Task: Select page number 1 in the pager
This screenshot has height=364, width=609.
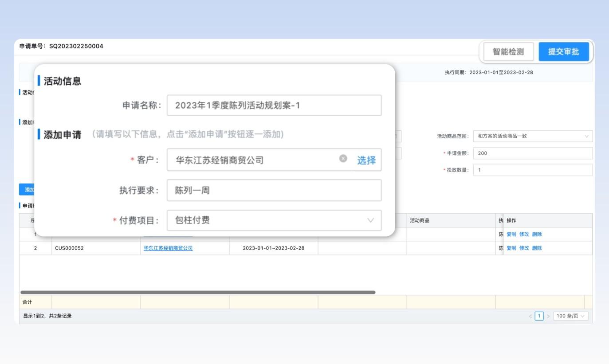Action: [x=539, y=316]
